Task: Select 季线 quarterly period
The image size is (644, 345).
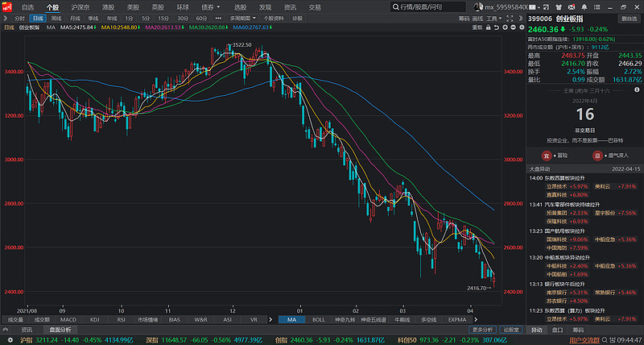Action: pyautogui.click(x=93, y=19)
